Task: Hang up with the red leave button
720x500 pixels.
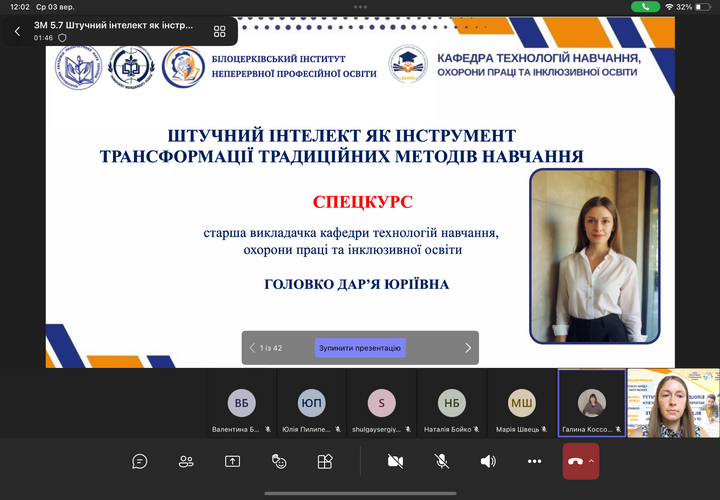Action: point(574,461)
